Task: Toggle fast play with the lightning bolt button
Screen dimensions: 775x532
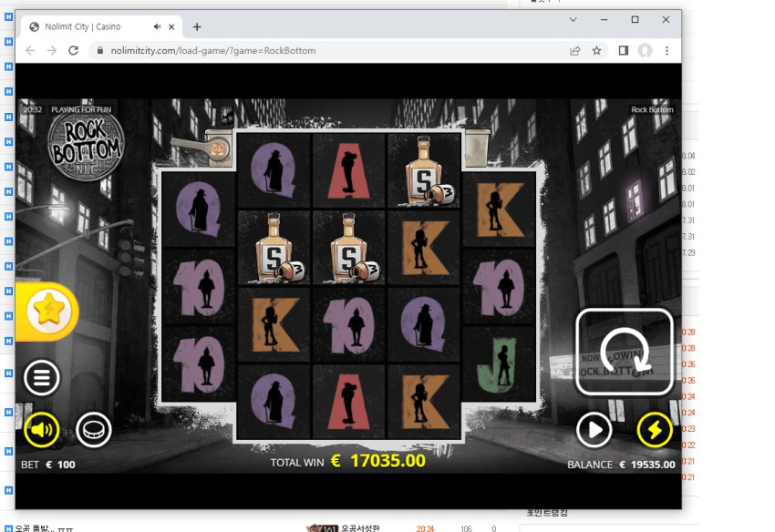Action: pos(655,430)
